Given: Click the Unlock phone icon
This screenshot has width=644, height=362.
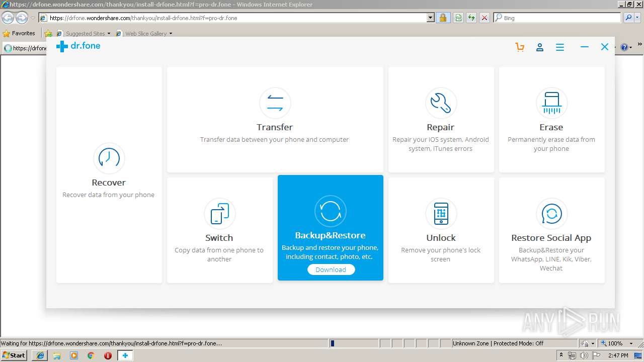Looking at the screenshot, I should [x=441, y=213].
